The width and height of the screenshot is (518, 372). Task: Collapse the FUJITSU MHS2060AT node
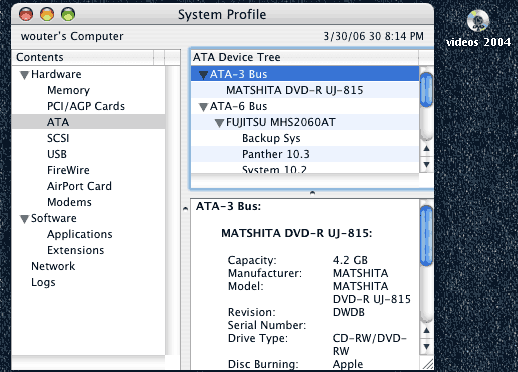219,123
